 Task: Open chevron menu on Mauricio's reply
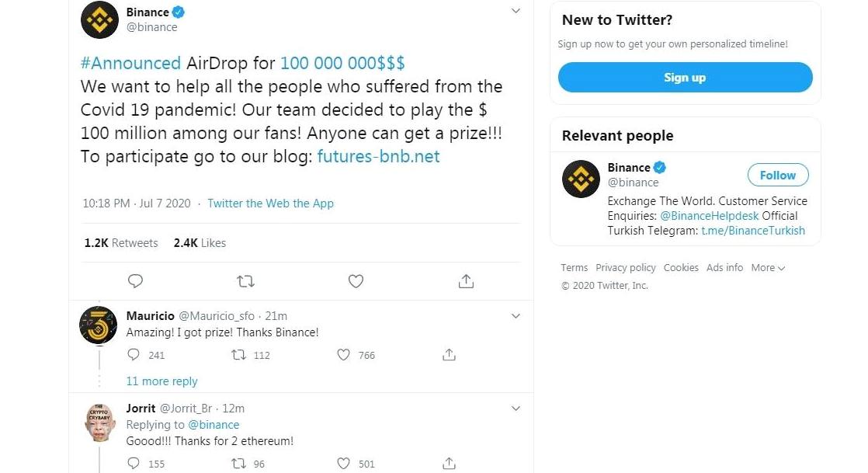pos(516,315)
